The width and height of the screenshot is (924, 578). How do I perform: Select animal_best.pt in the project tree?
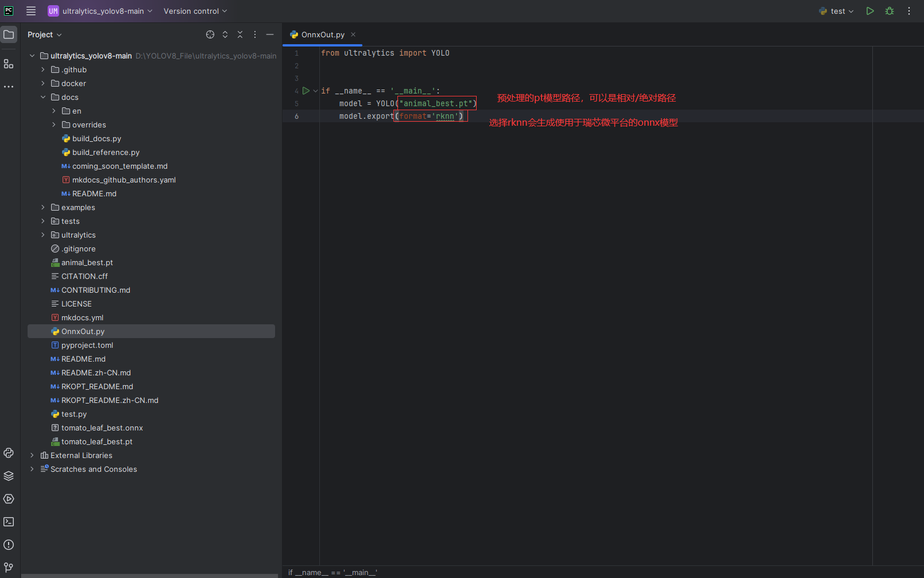(87, 262)
